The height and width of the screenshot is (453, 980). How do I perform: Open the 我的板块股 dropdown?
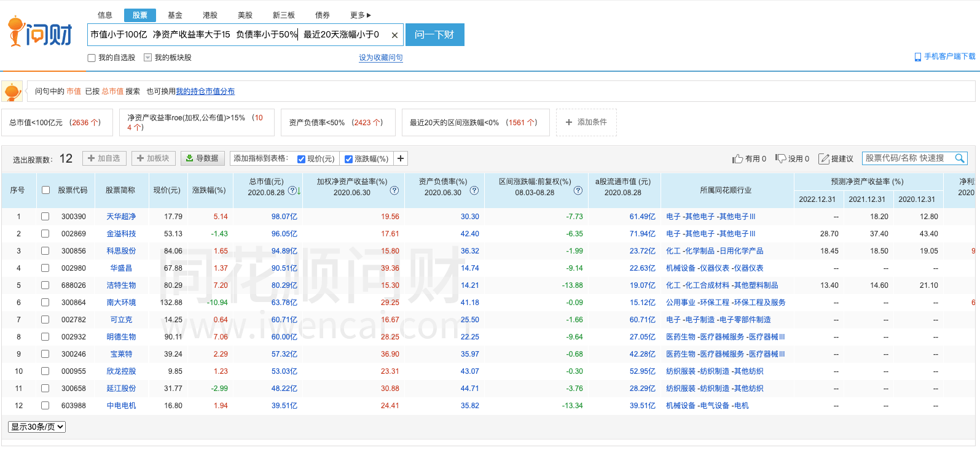click(x=147, y=58)
